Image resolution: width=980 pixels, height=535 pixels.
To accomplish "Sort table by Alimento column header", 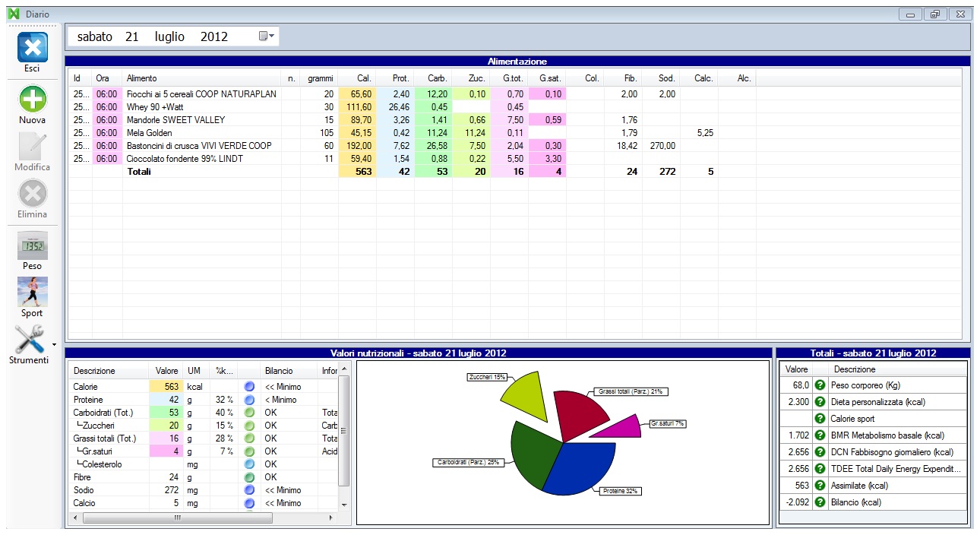I will tap(201, 78).
